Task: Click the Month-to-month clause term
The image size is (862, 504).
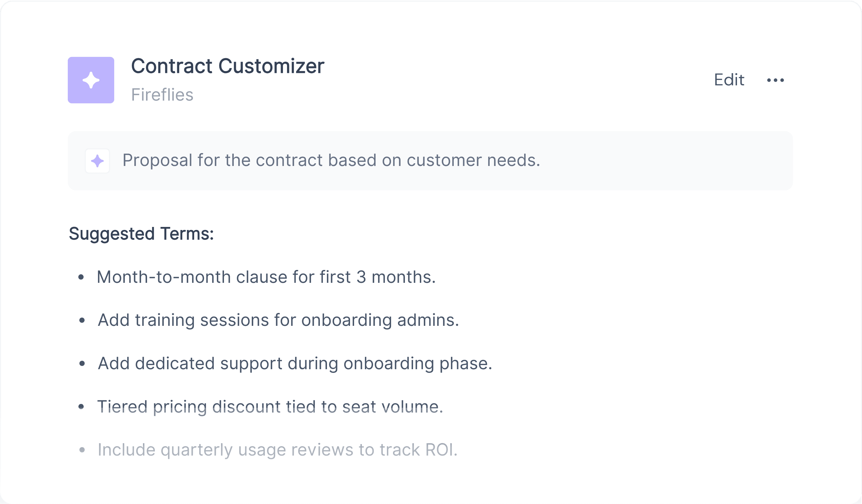Action: point(266,277)
